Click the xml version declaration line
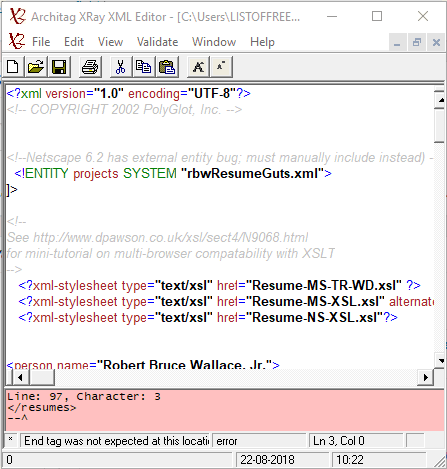The image size is (447, 469). pyautogui.click(x=128, y=94)
